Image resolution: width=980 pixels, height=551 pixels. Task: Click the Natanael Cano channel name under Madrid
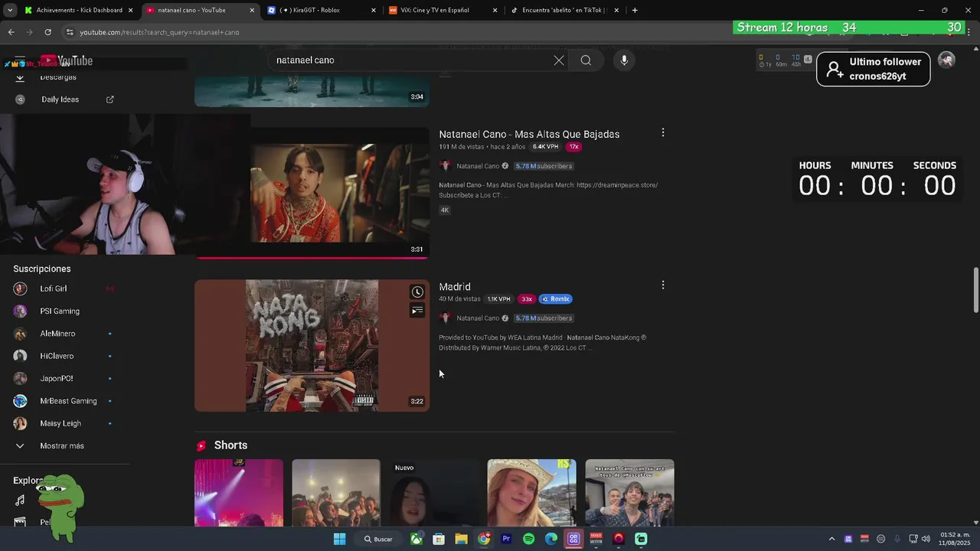[x=478, y=318]
